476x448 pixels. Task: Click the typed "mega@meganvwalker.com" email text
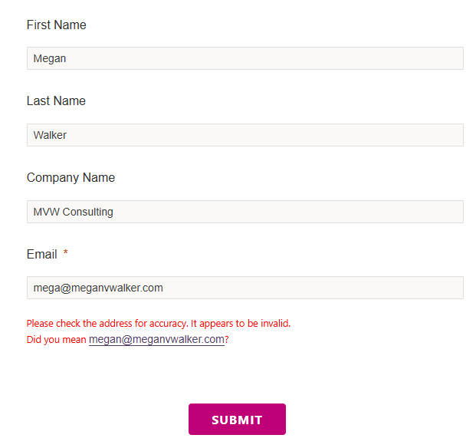pos(98,288)
